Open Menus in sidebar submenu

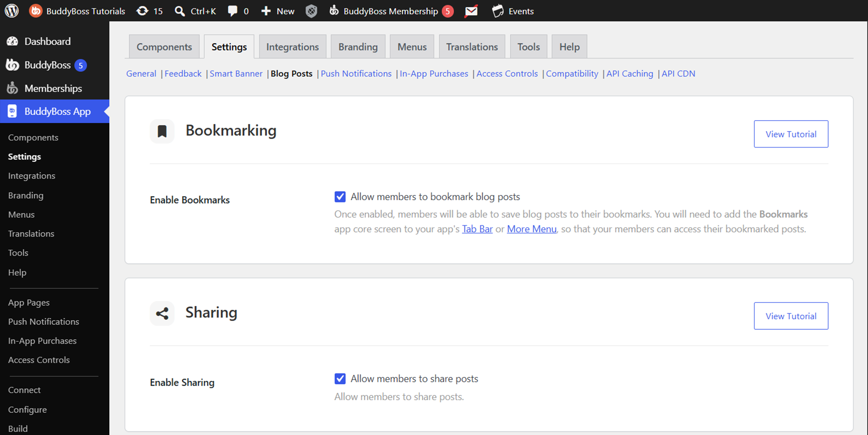click(21, 215)
